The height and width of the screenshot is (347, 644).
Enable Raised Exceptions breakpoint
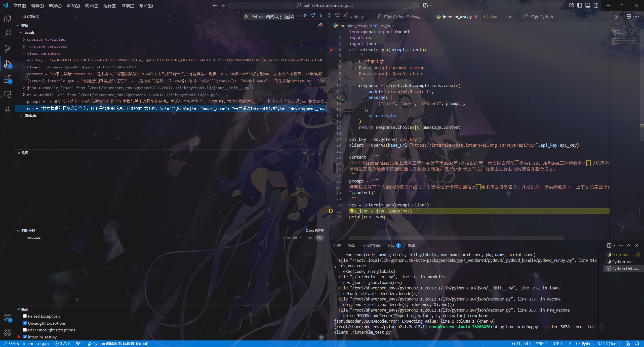click(25, 316)
